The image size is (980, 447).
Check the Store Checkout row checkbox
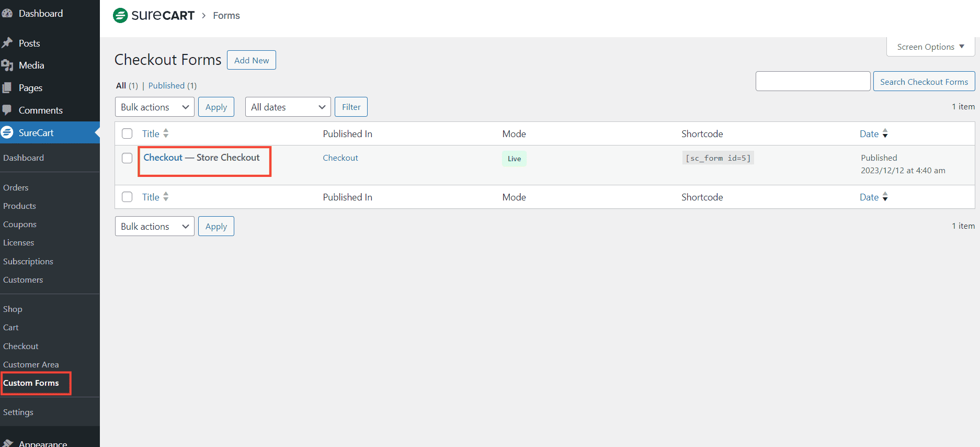[127, 158]
